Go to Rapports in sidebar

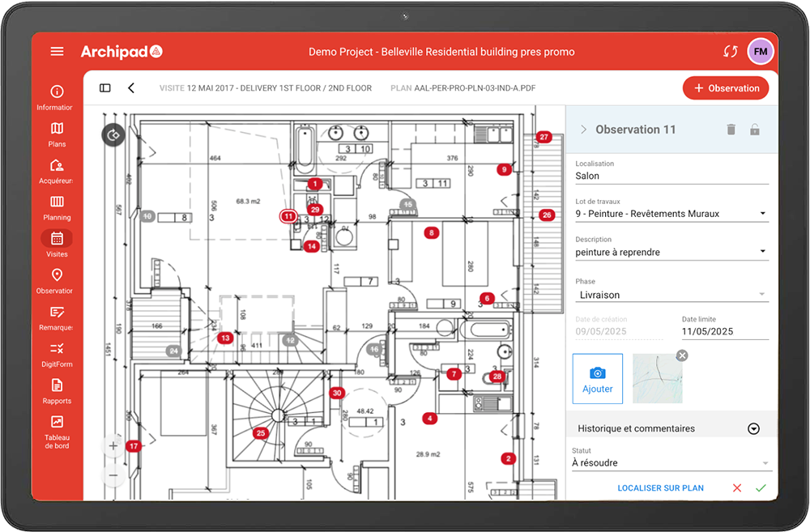coord(57,390)
